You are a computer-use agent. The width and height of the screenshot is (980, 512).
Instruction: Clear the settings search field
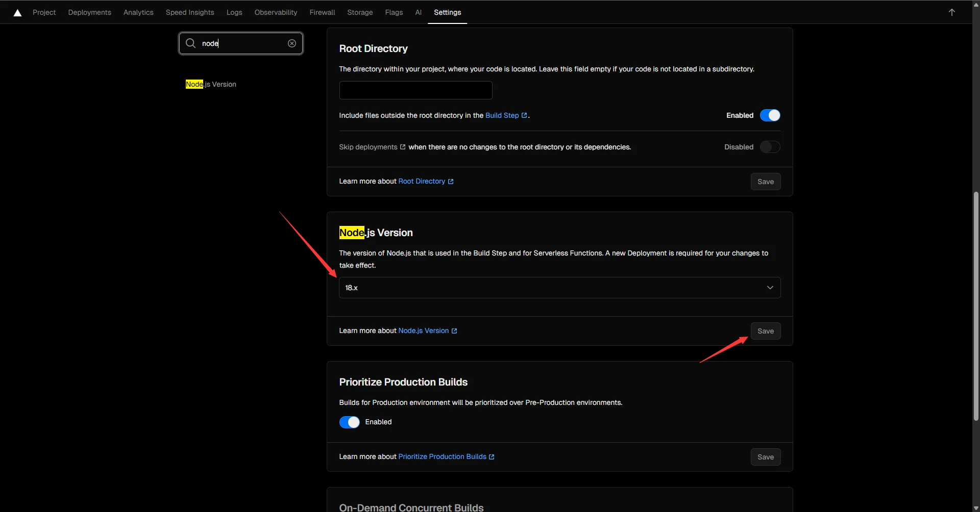tap(292, 43)
